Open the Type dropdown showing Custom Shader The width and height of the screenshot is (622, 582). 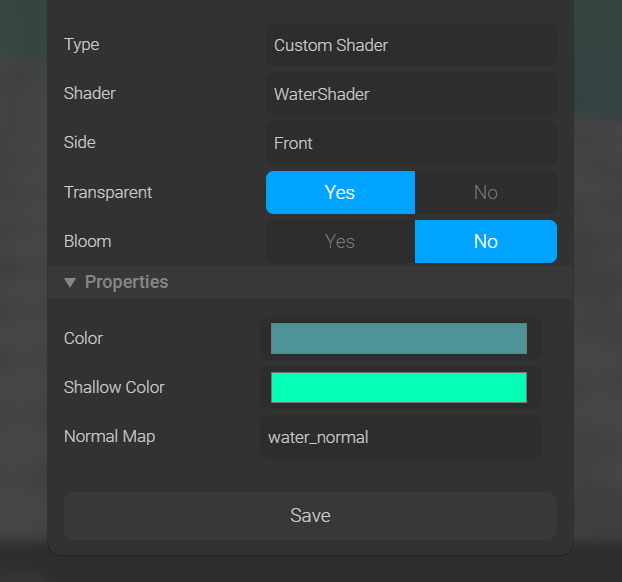pyautogui.click(x=410, y=45)
